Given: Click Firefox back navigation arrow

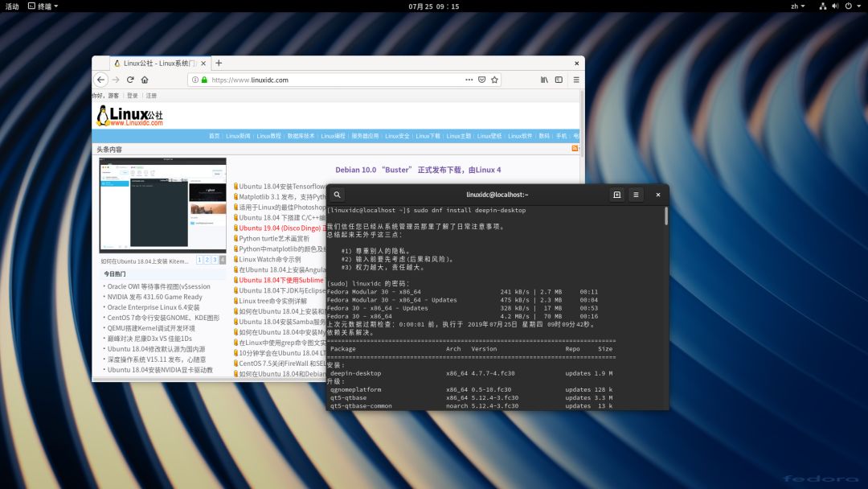Looking at the screenshot, I should 100,80.
